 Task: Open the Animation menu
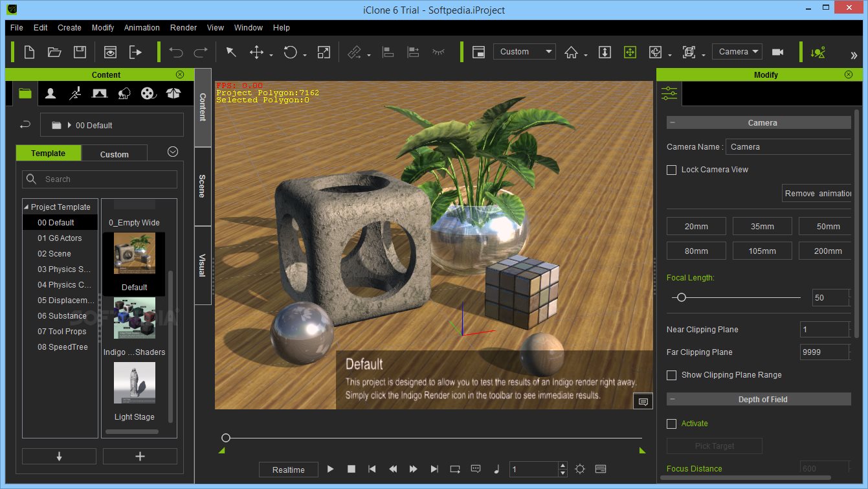click(x=142, y=28)
